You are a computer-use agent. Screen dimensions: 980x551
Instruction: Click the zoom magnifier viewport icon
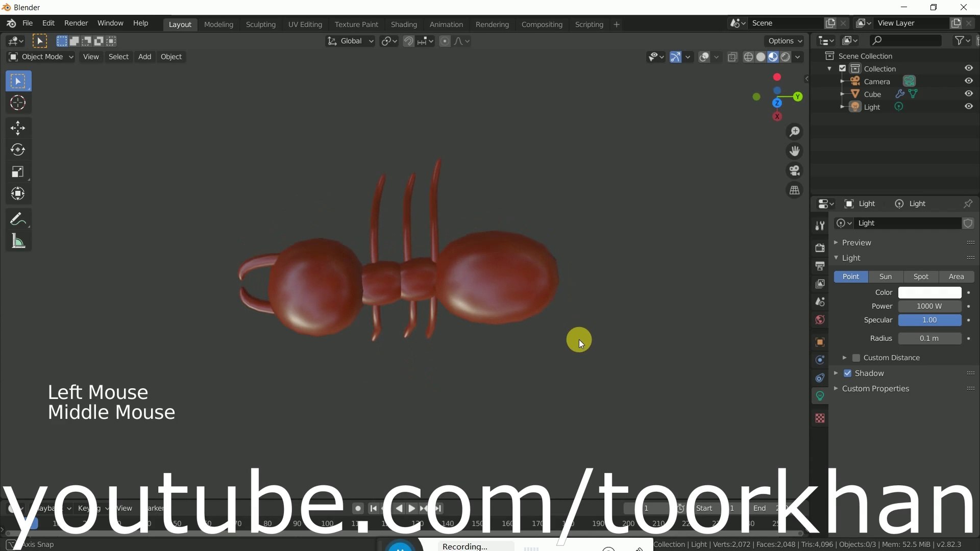[795, 132]
